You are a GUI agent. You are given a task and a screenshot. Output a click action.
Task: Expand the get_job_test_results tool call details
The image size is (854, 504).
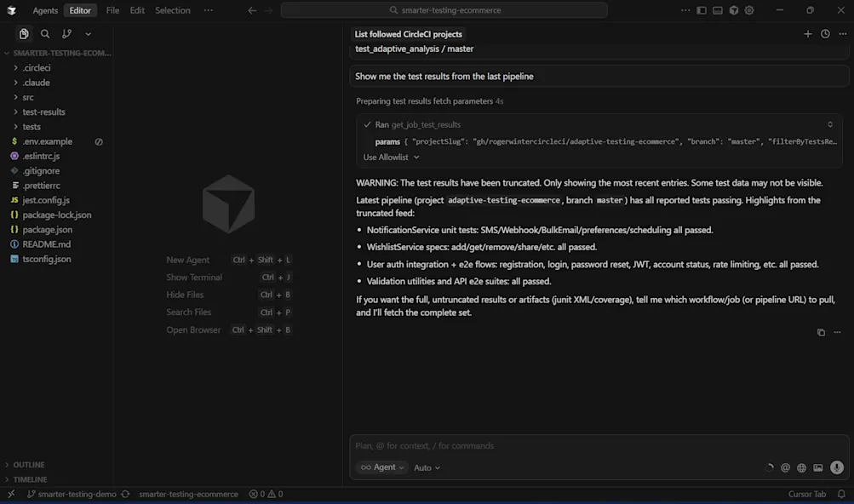click(830, 125)
